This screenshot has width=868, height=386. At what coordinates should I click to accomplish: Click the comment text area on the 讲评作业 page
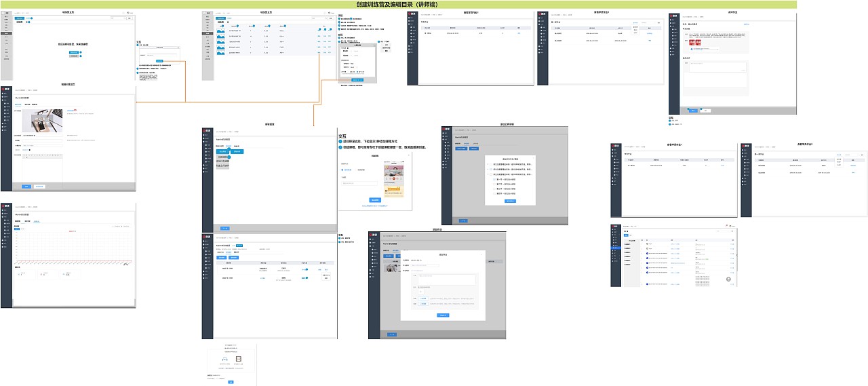click(x=717, y=67)
